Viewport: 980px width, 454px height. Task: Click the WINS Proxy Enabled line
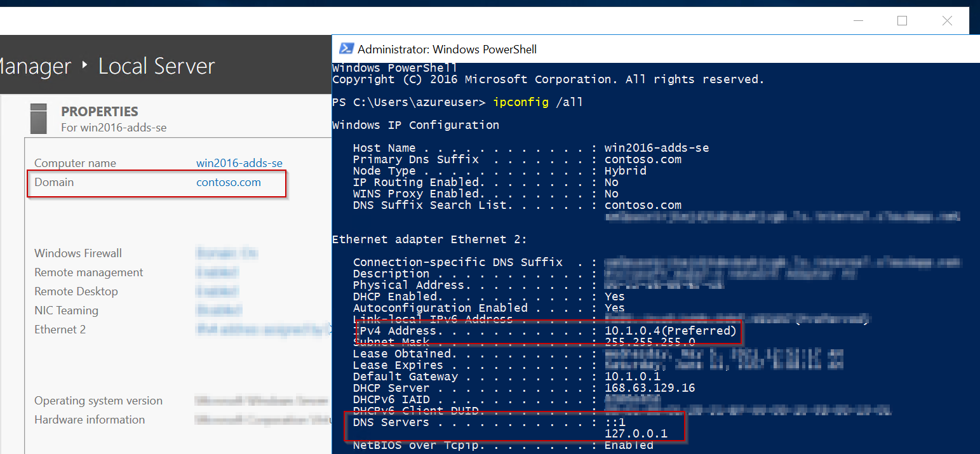(x=486, y=194)
